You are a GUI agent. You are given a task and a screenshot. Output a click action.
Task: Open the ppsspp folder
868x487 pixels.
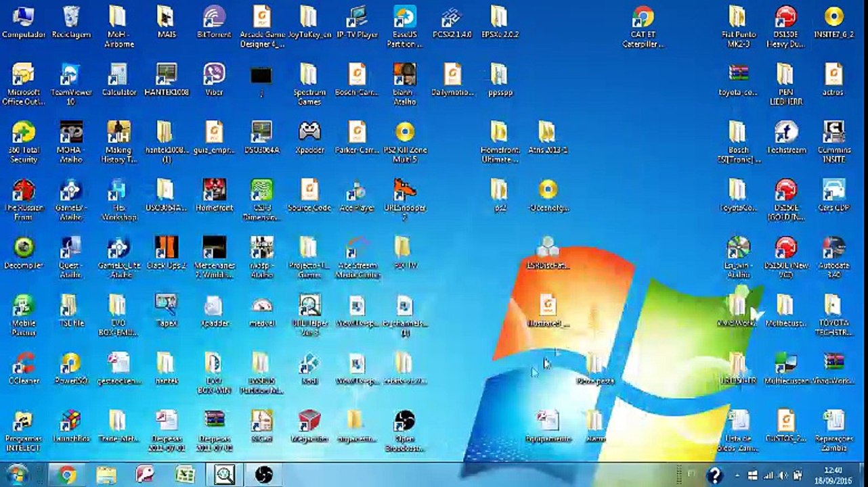[500, 80]
